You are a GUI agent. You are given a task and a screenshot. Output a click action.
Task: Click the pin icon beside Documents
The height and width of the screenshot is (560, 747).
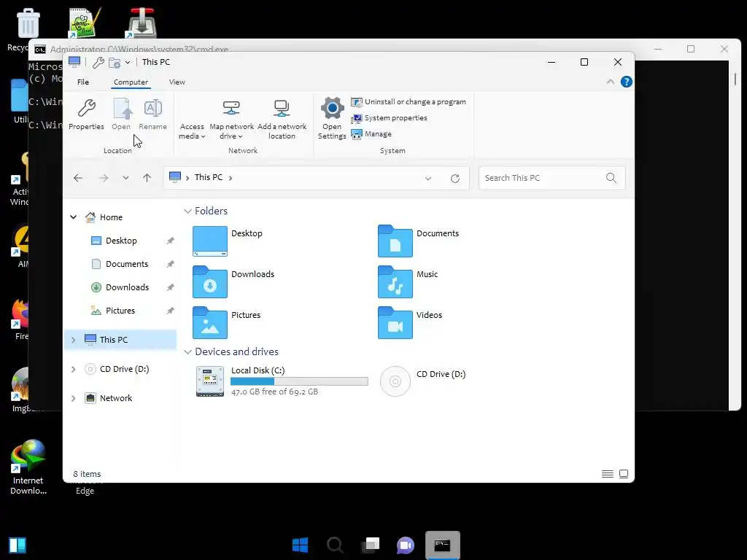(x=170, y=264)
